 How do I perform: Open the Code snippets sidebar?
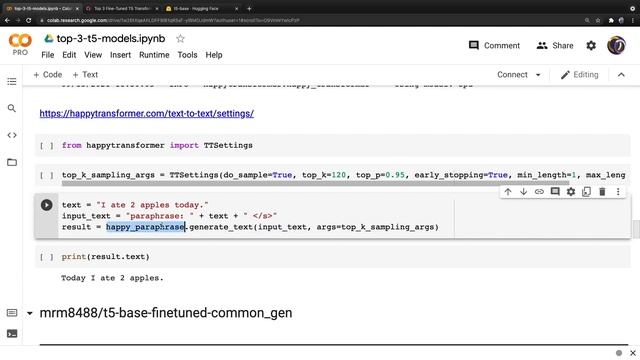[x=12, y=135]
